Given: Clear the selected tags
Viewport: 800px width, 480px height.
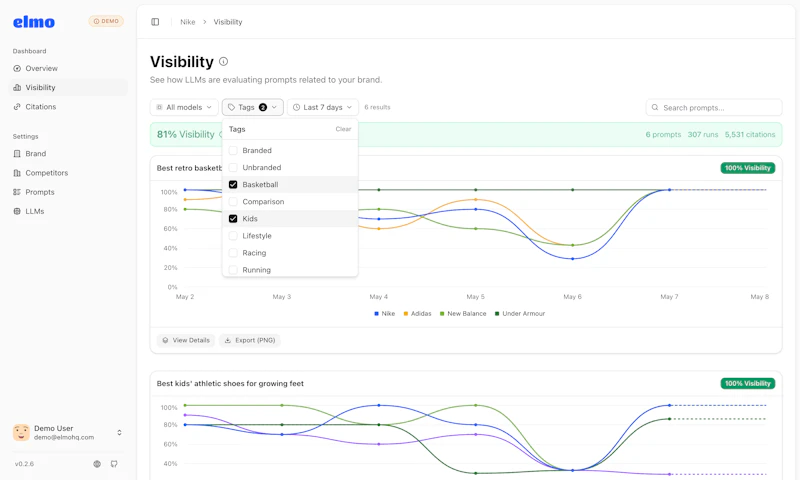Looking at the screenshot, I should pos(343,129).
